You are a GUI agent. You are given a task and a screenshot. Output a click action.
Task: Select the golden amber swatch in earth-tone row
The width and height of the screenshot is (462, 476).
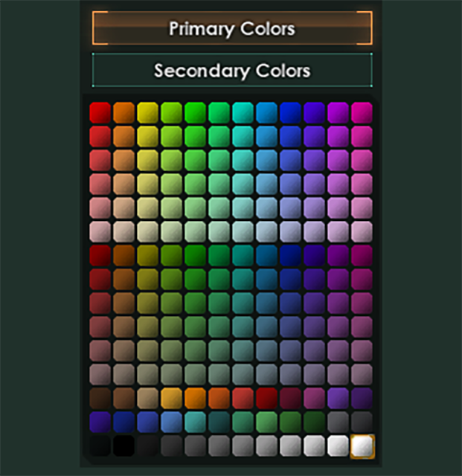[x=171, y=399]
